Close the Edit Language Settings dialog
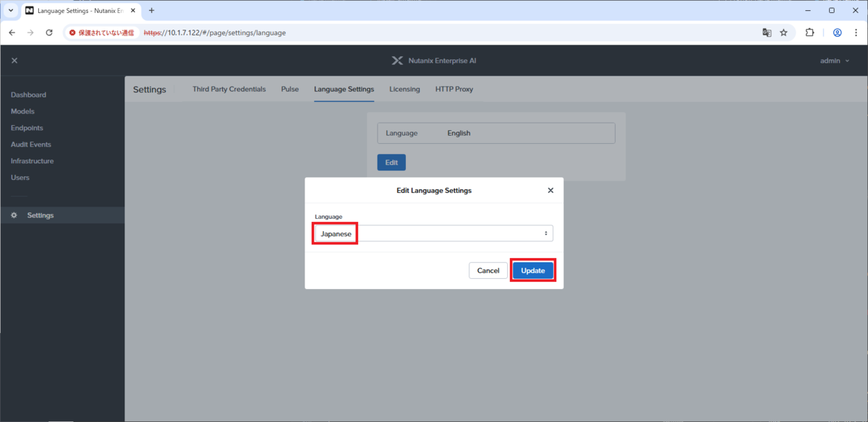Screen dimensions: 868x422 click(x=550, y=191)
